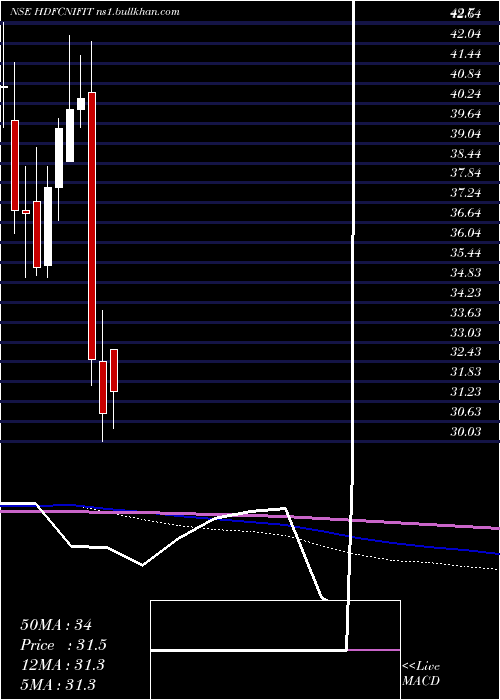Click the Price : 31.5 readout
The width and height of the screenshot is (500, 700).
63,645
